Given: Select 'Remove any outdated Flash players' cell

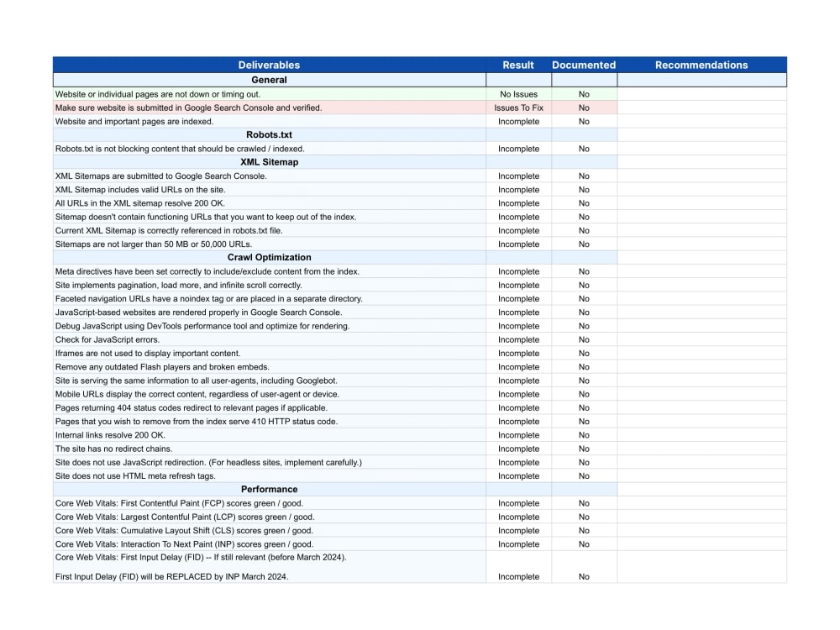Looking at the screenshot, I should pos(269,366).
